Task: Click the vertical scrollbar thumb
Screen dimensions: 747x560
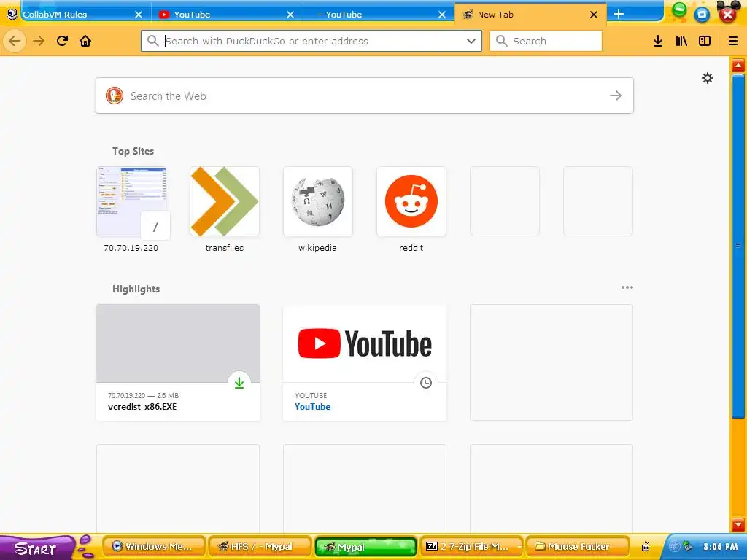Action: coord(738,245)
